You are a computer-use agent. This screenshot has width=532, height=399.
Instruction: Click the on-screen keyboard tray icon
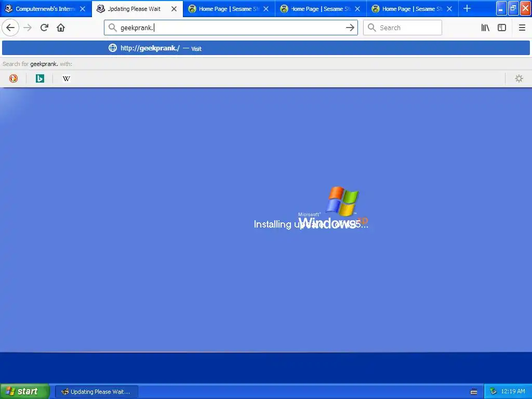click(474, 392)
